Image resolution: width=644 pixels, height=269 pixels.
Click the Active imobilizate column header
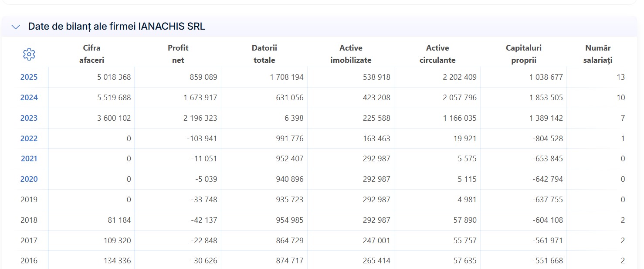(351, 54)
